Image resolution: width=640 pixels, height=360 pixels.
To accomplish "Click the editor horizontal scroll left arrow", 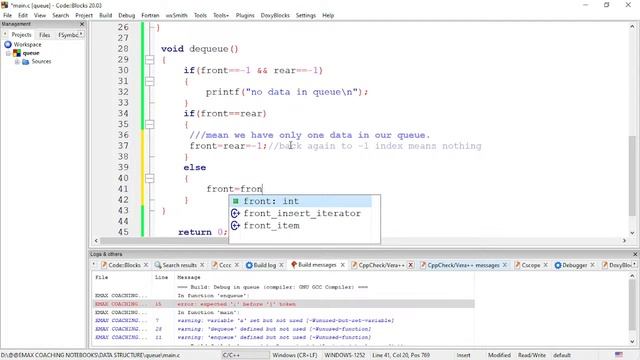I will pyautogui.click(x=96, y=240).
